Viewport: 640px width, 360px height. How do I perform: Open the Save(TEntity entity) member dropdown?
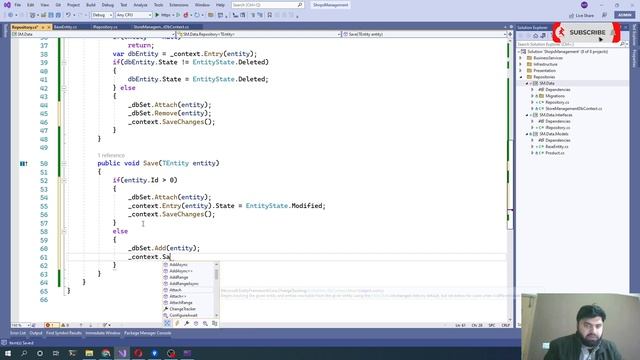point(424,34)
